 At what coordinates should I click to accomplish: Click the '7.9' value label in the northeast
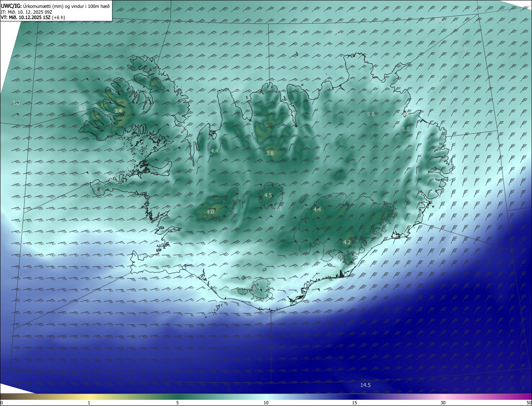[x=463, y=49]
